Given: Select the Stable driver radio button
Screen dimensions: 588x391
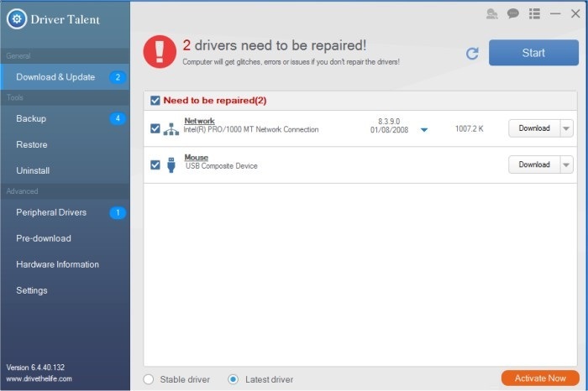Looking at the screenshot, I should pyautogui.click(x=149, y=379).
